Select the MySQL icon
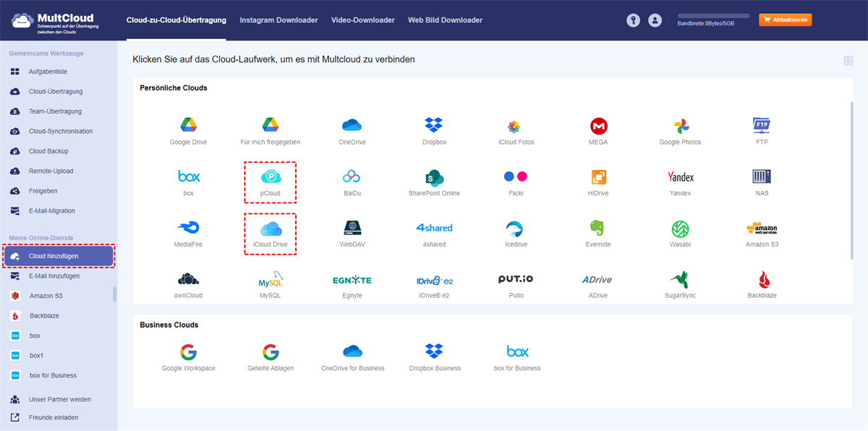 pyautogui.click(x=271, y=280)
